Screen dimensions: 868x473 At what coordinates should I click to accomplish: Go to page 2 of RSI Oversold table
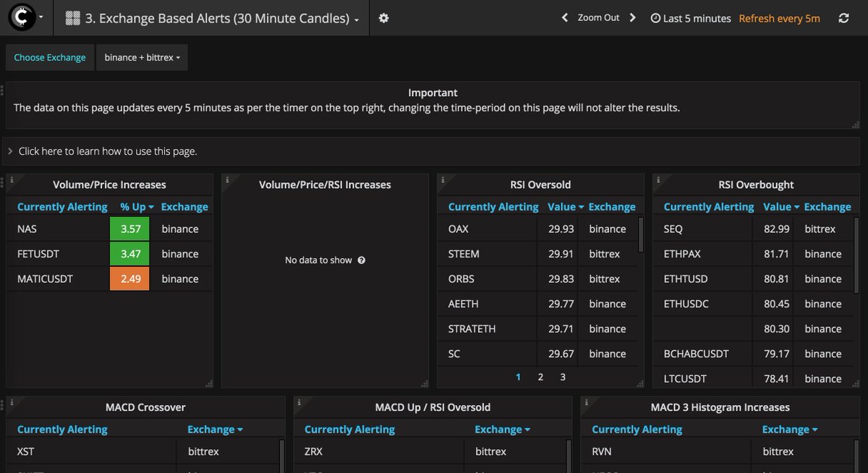(540, 377)
